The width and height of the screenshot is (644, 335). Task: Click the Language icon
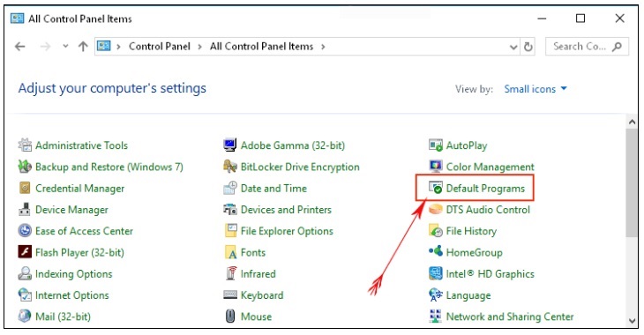(x=435, y=294)
